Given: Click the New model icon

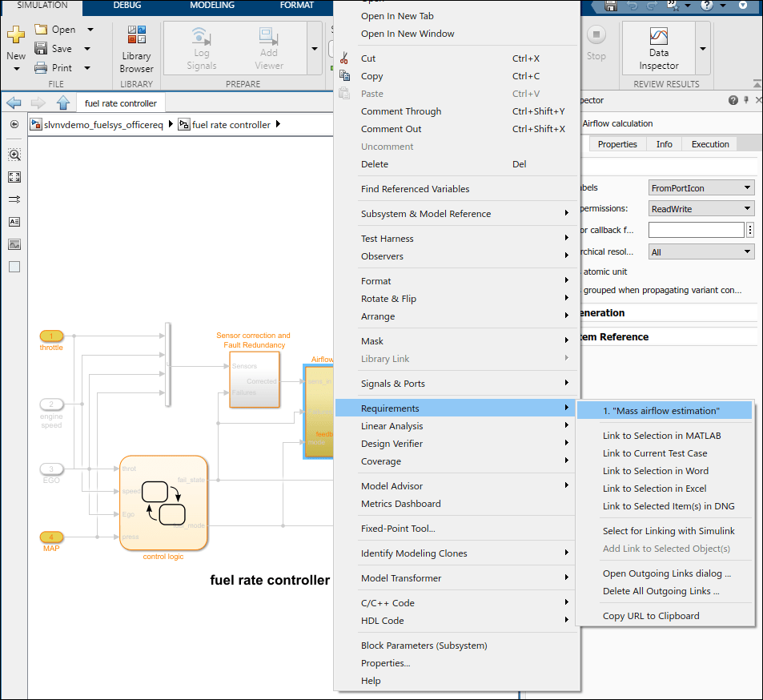Looking at the screenshot, I should pyautogui.click(x=16, y=38).
